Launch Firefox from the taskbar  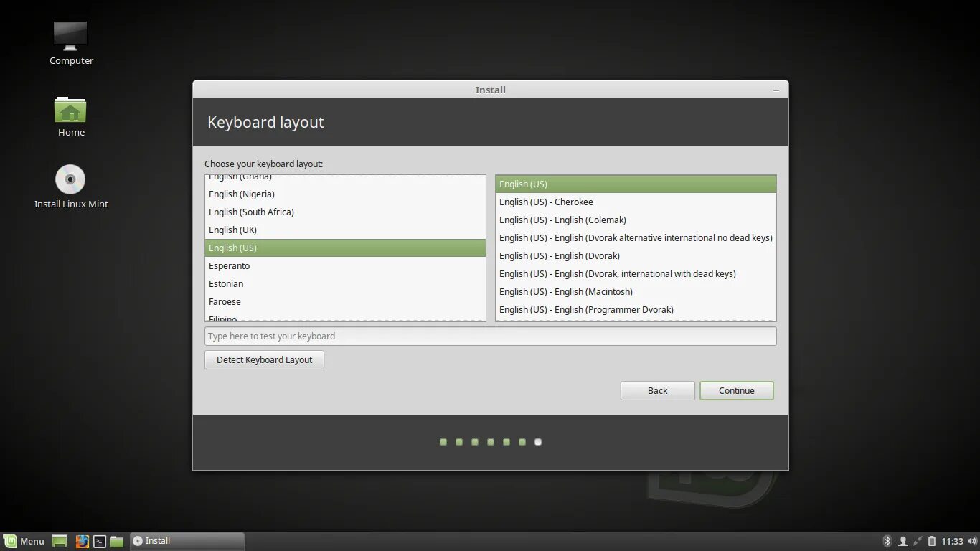point(83,541)
